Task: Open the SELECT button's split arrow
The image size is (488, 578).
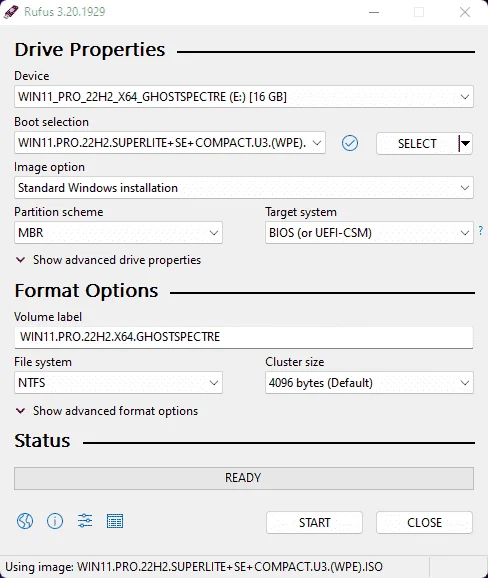Action: 466,143
